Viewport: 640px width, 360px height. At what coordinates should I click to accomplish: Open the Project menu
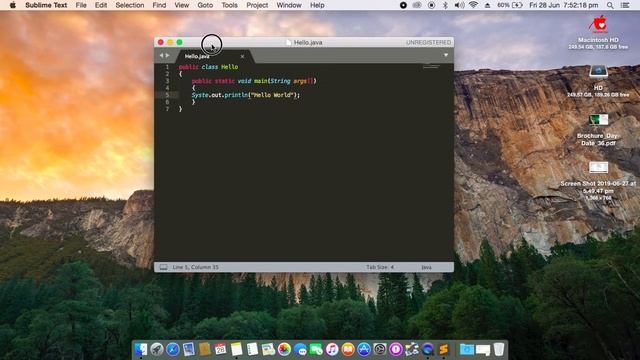pos(257,5)
